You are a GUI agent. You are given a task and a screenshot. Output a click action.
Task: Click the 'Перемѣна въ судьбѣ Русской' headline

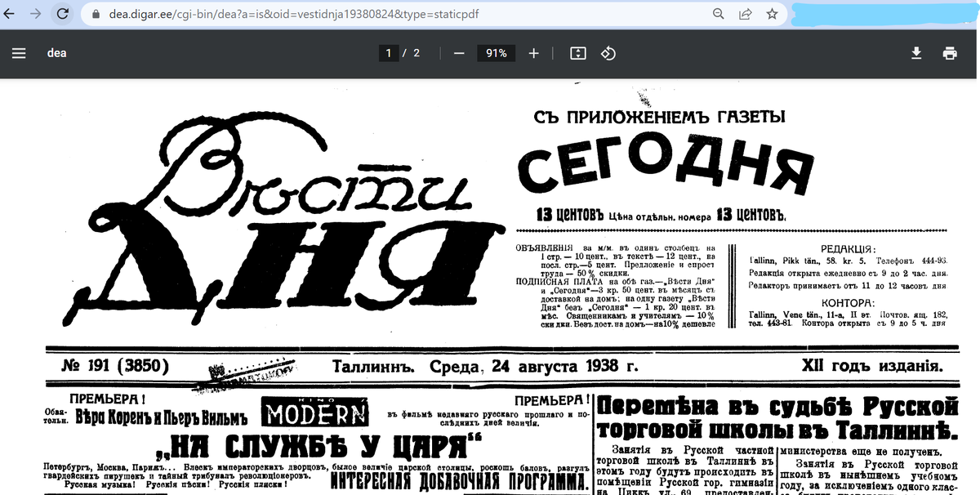click(x=777, y=405)
